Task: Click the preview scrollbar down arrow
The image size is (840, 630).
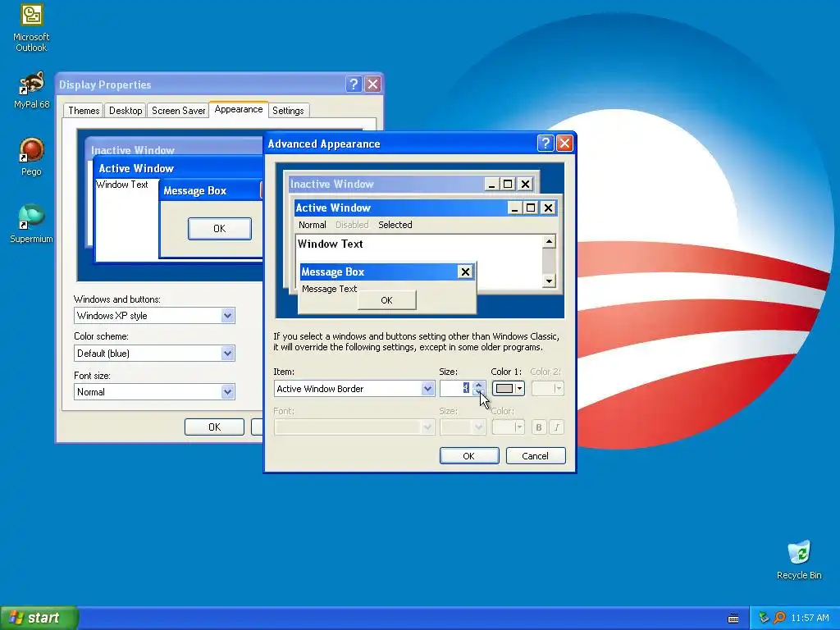Action: point(549,281)
